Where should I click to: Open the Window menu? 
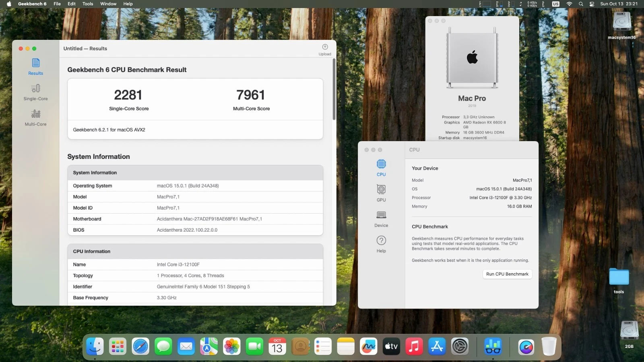pyautogui.click(x=108, y=4)
